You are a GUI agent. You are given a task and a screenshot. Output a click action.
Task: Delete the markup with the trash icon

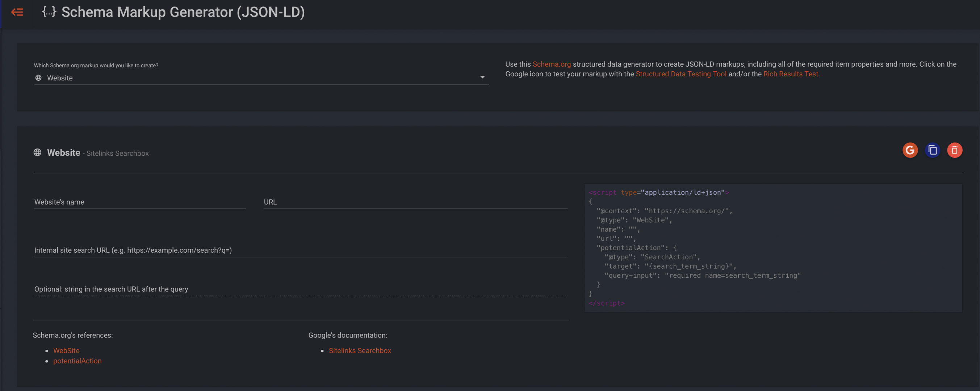click(x=955, y=150)
